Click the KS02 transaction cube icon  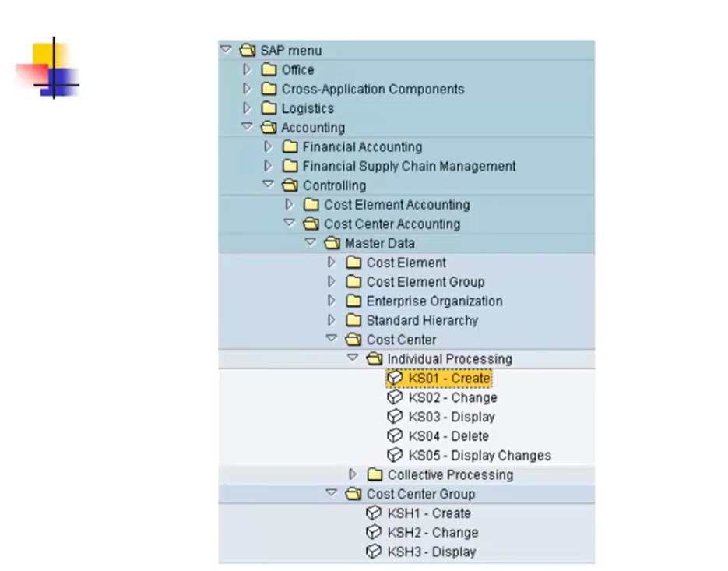coord(395,397)
